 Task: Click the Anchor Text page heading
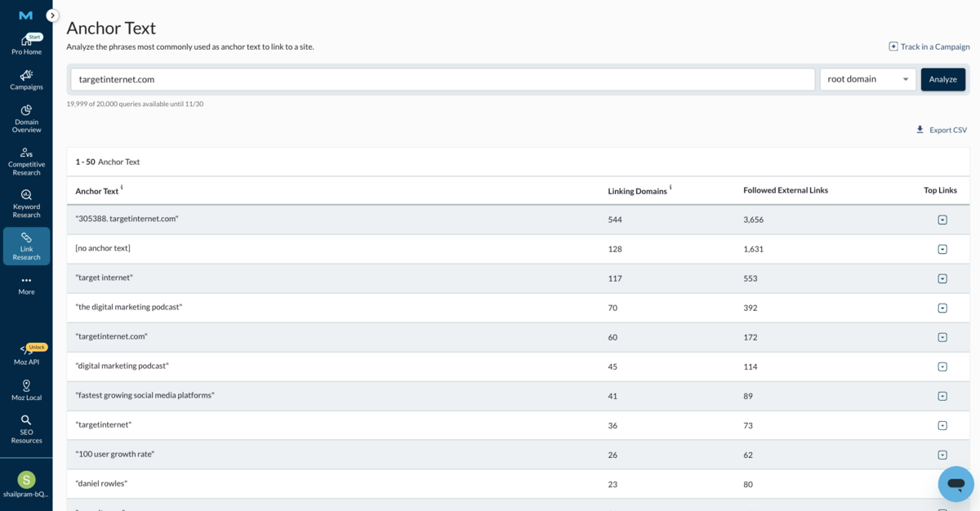111,29
